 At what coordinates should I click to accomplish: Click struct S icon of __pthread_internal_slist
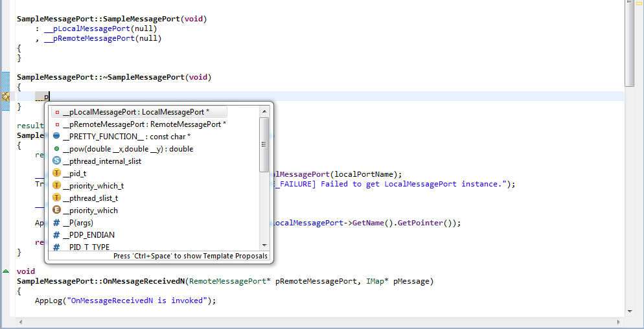pos(56,161)
